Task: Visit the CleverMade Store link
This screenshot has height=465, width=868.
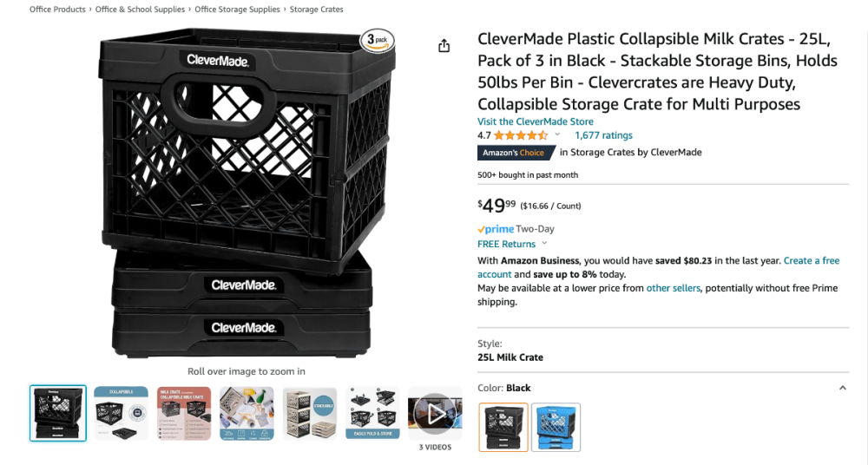Action: pos(535,121)
